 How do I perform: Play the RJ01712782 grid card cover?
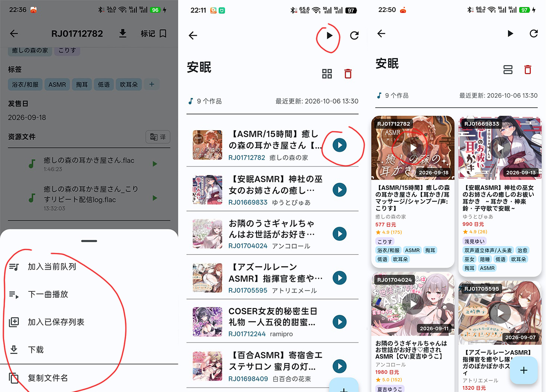click(413, 148)
